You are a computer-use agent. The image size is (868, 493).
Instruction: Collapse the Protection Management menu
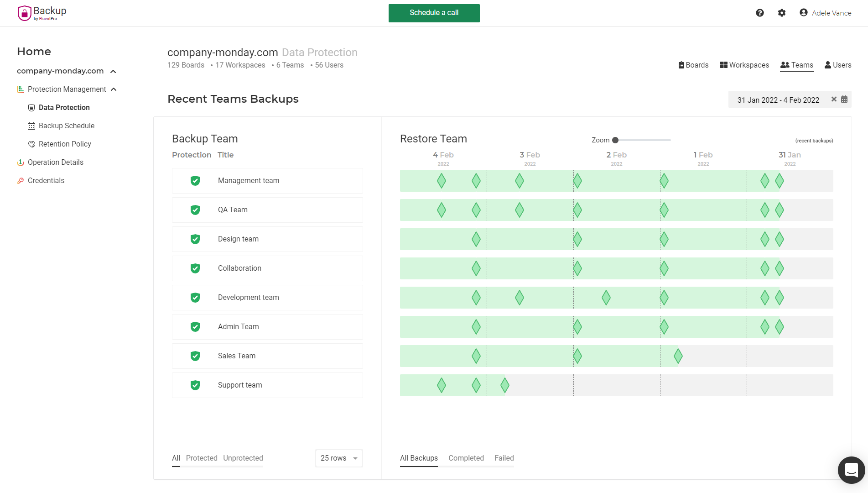(114, 89)
